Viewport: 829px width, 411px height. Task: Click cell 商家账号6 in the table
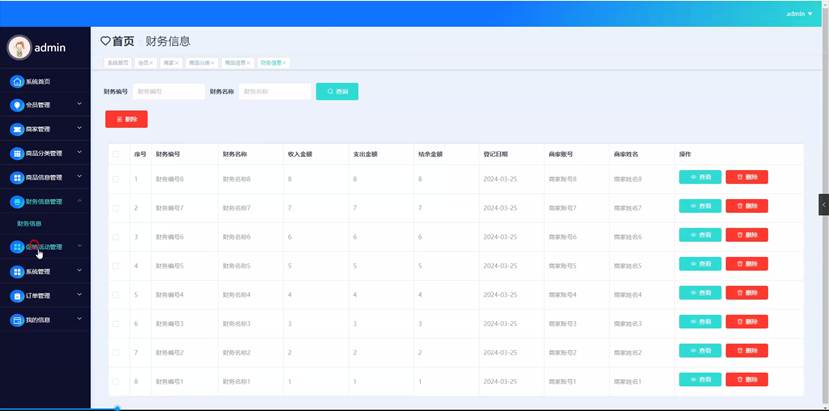pos(563,237)
